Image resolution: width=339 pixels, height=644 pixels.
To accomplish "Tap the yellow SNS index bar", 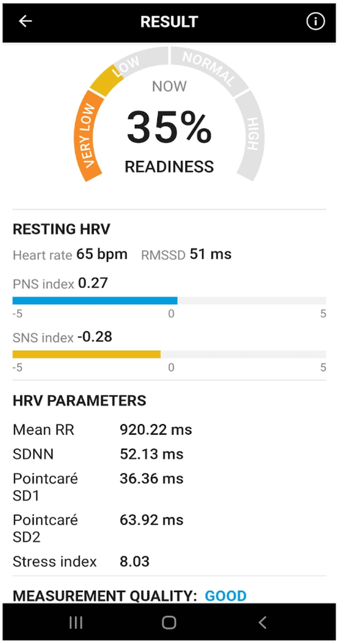I will click(86, 354).
